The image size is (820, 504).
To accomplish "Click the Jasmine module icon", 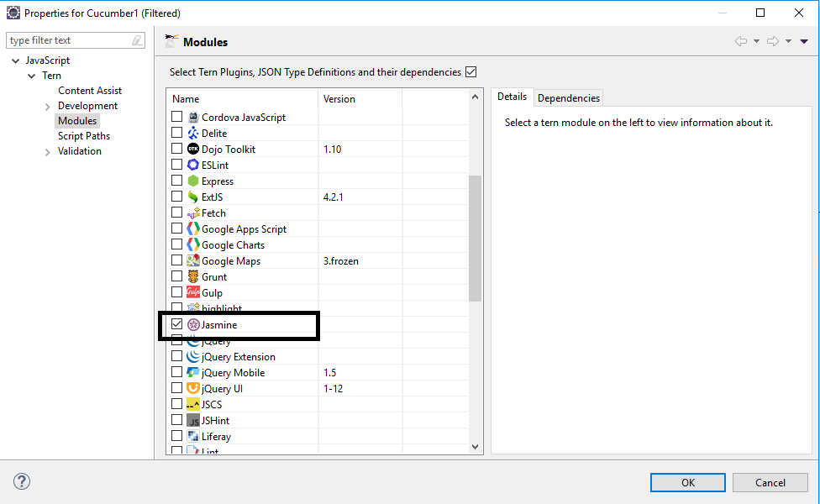I will (192, 325).
